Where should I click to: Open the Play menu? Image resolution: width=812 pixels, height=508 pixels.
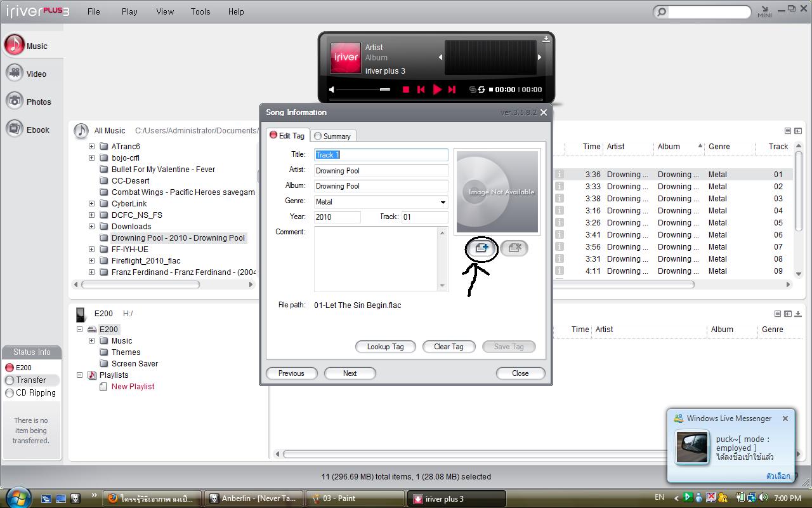click(129, 11)
